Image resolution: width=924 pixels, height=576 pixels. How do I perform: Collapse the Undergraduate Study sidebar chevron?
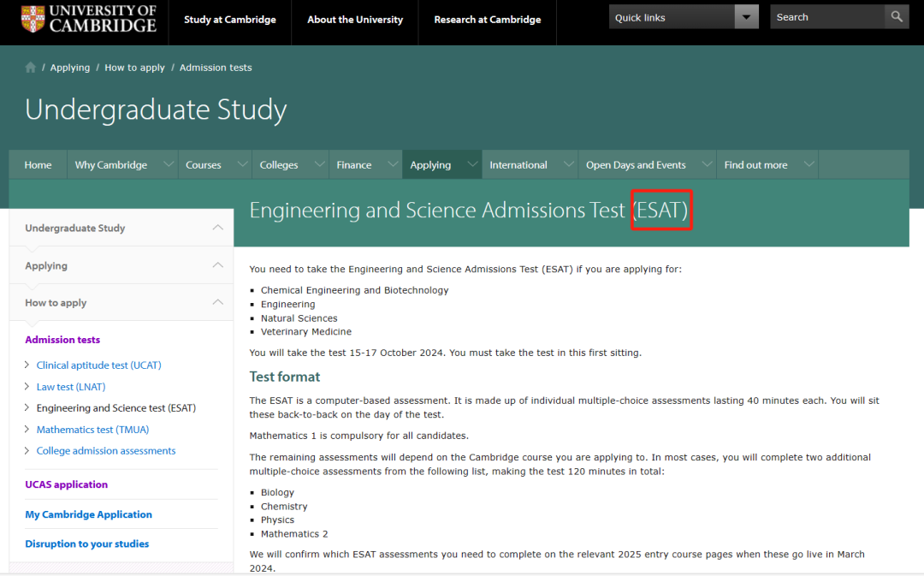point(217,228)
